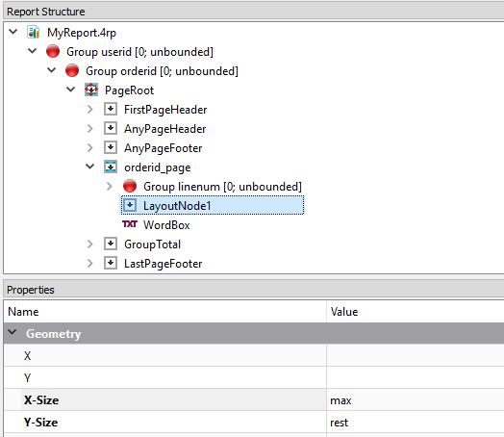
Task: Click the LastPageFooter layout node icon
Action: (x=111, y=263)
